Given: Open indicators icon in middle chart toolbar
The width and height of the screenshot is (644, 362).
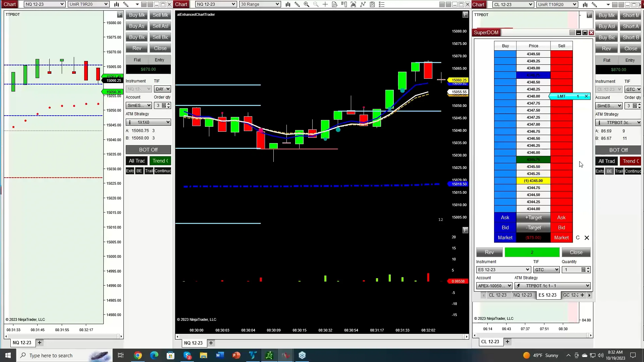Looking at the screenshot, I should (353, 4).
